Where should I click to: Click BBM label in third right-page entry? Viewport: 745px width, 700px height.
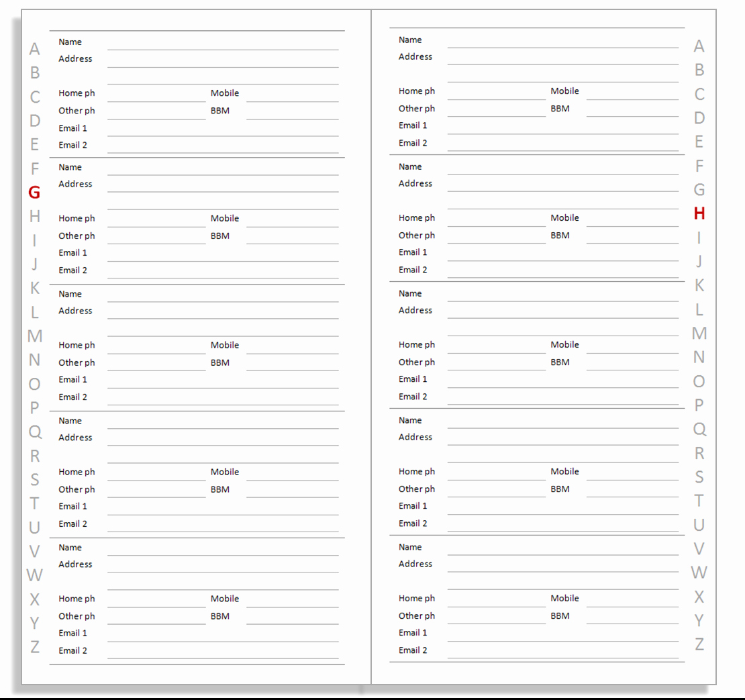click(560, 362)
